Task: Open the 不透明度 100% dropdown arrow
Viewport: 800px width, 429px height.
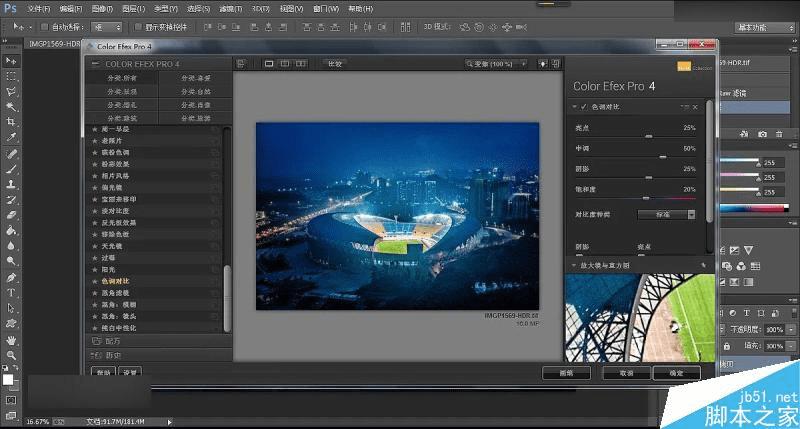Action: (x=791, y=330)
